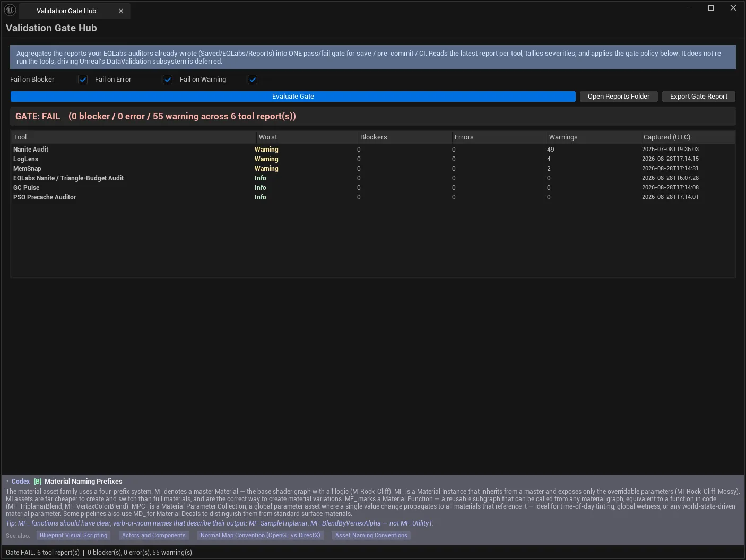746x560 pixels.
Task: Open Blueprint Visual Scripting see-also link
Action: (x=73, y=536)
